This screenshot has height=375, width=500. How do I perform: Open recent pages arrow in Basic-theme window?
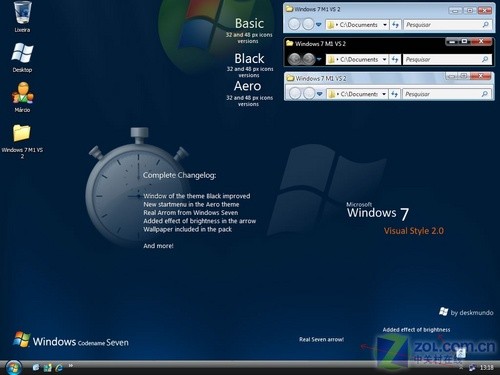click(319, 25)
